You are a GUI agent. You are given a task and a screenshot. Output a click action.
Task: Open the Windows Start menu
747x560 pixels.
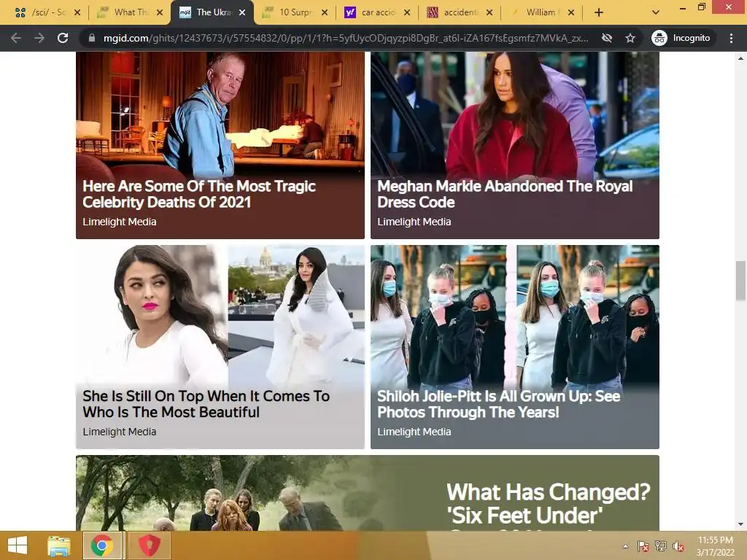18,545
